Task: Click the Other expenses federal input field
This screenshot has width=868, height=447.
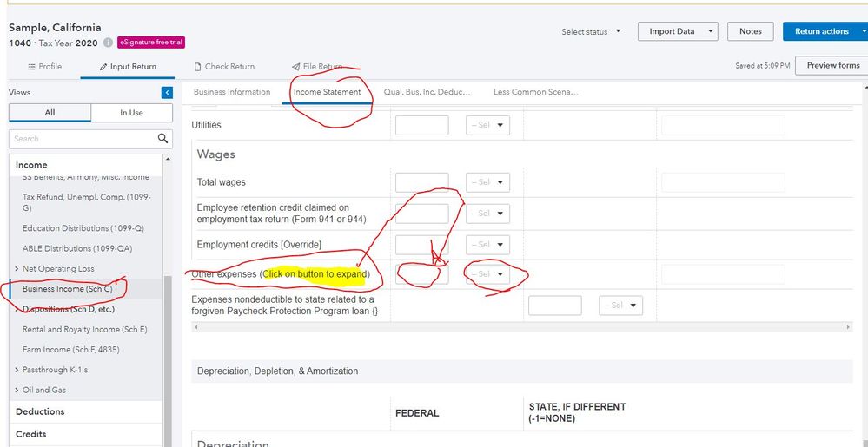Action: [421, 275]
